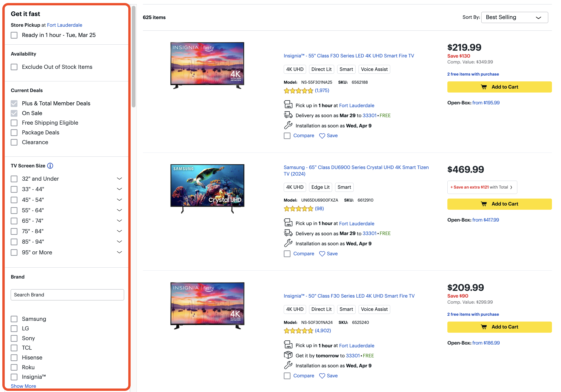Enable Exclude Out of Stock Items
The image size is (561, 392).
(14, 67)
